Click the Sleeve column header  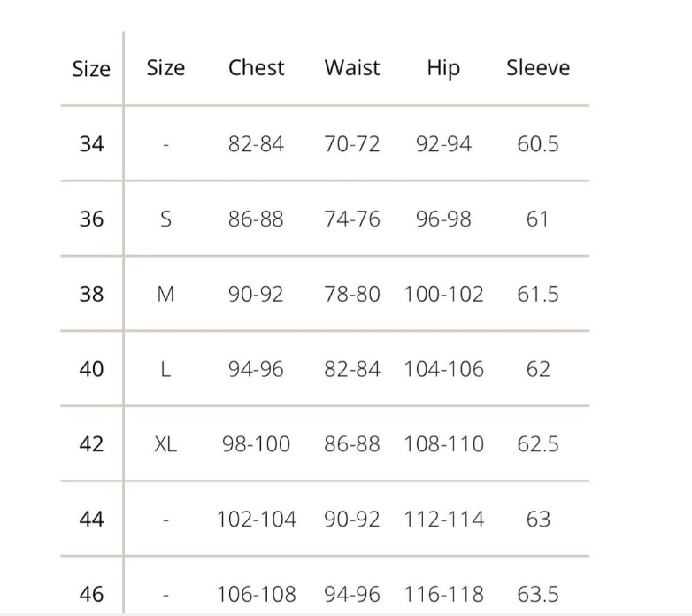(x=538, y=68)
